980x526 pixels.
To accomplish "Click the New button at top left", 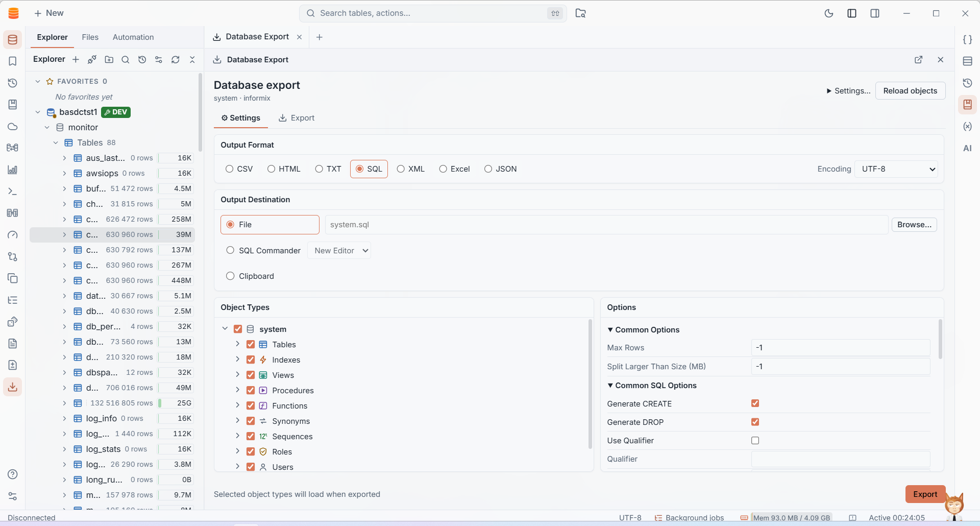I will click(49, 13).
